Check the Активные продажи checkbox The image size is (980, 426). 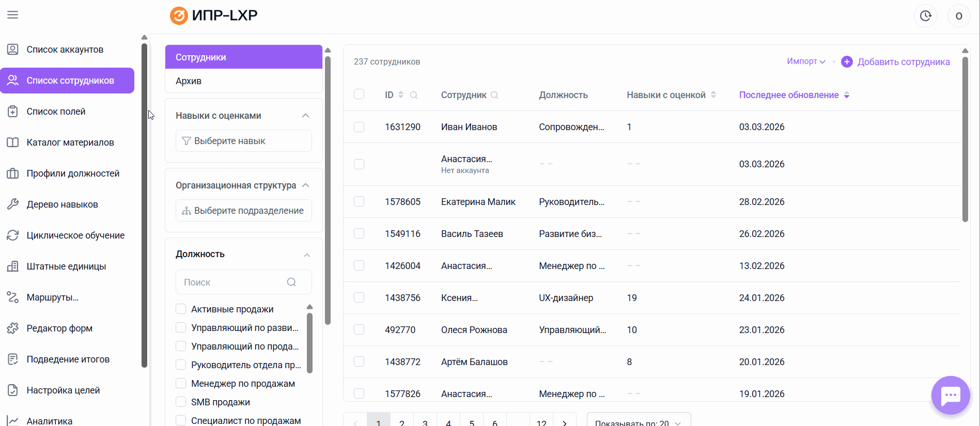(x=181, y=309)
